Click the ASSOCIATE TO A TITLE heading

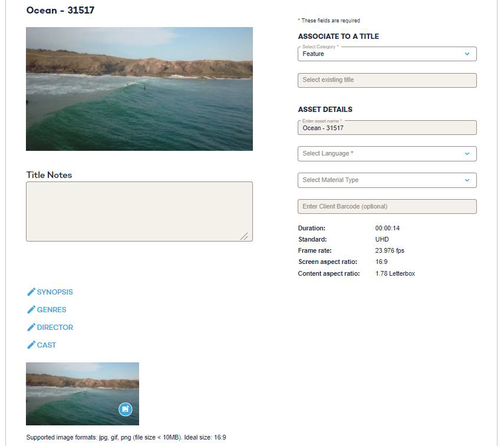[x=338, y=37]
